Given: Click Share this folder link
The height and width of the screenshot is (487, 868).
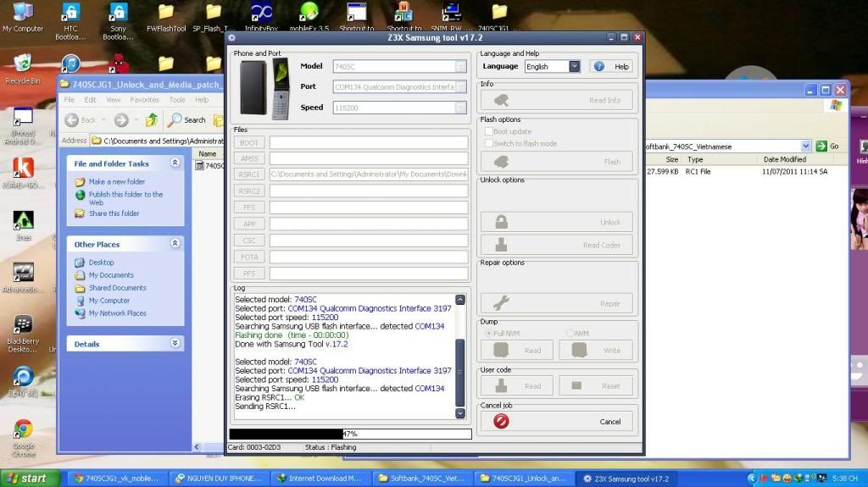Looking at the screenshot, I should (114, 213).
